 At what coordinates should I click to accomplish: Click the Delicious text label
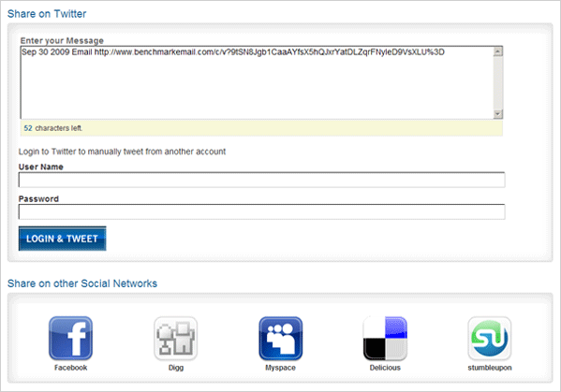(x=385, y=368)
